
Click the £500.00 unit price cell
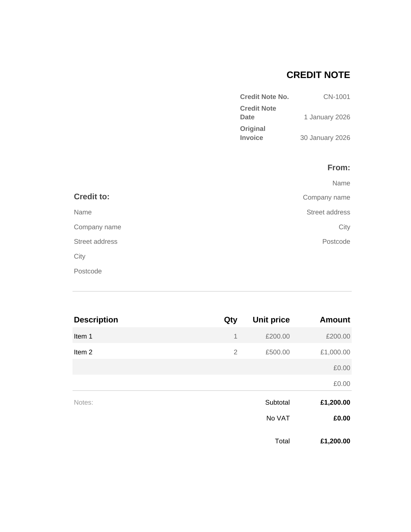pyautogui.click(x=278, y=352)
